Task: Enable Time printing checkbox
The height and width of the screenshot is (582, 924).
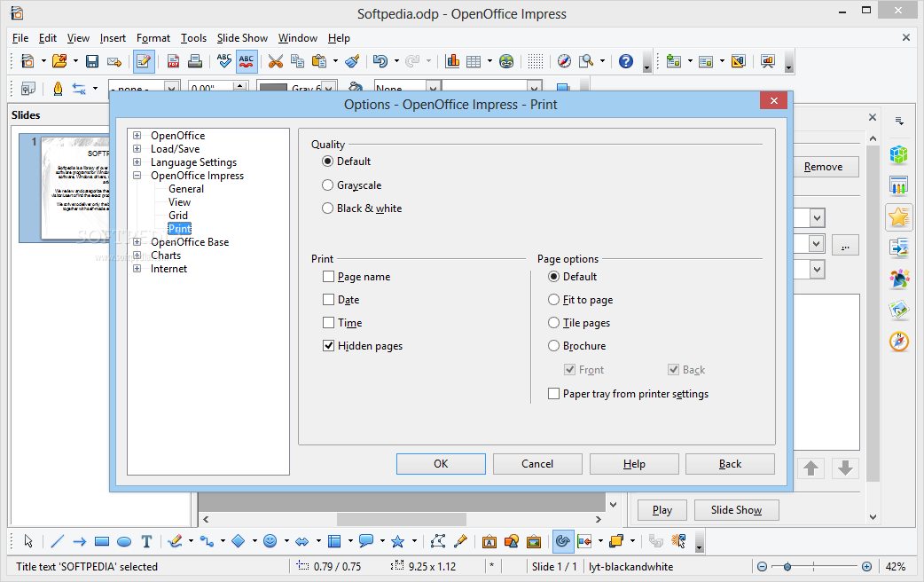Action: (329, 323)
